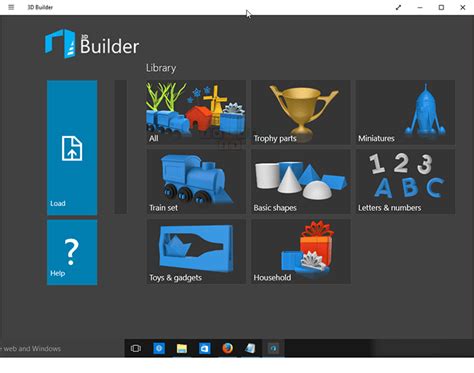This screenshot has width=474, height=373.
Task: Open Letters & numbers category
Action: pos(405,182)
